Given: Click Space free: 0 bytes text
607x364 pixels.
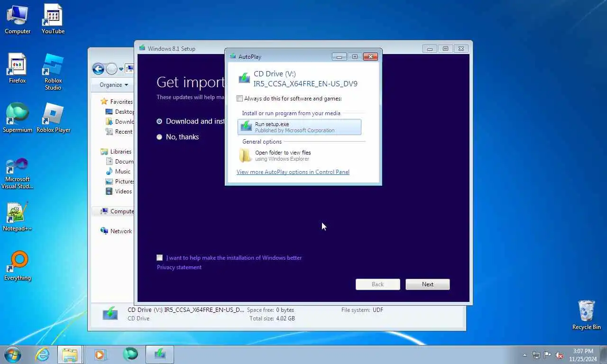Looking at the screenshot, I should (x=270, y=310).
